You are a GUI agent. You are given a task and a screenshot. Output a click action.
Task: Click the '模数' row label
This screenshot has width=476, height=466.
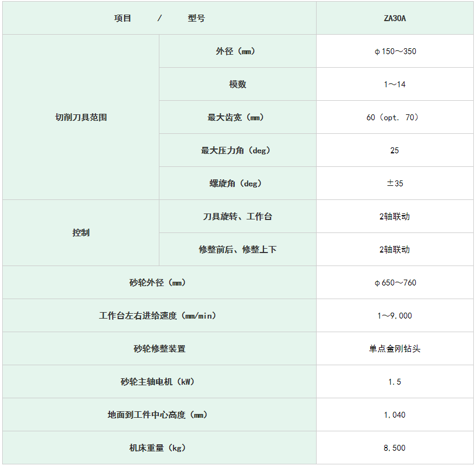tap(237, 85)
